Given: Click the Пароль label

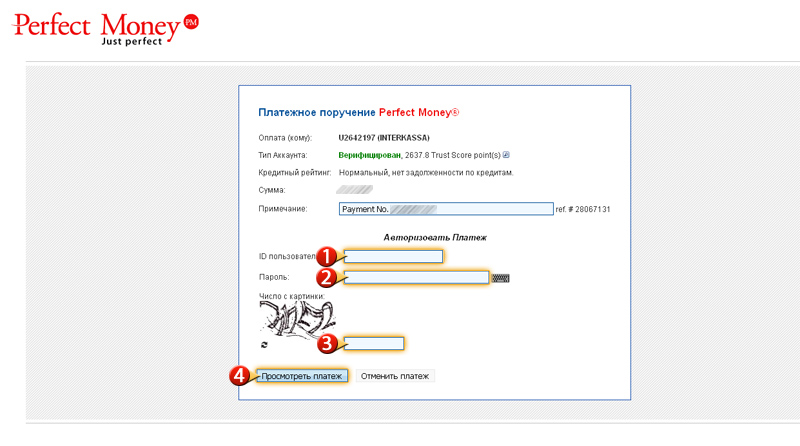Looking at the screenshot, I should (x=273, y=277).
